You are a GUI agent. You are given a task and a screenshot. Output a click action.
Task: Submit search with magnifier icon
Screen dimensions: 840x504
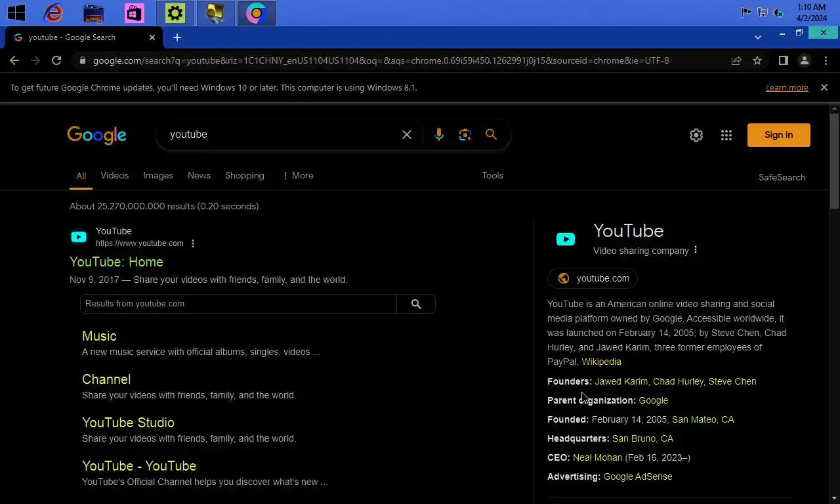click(491, 135)
